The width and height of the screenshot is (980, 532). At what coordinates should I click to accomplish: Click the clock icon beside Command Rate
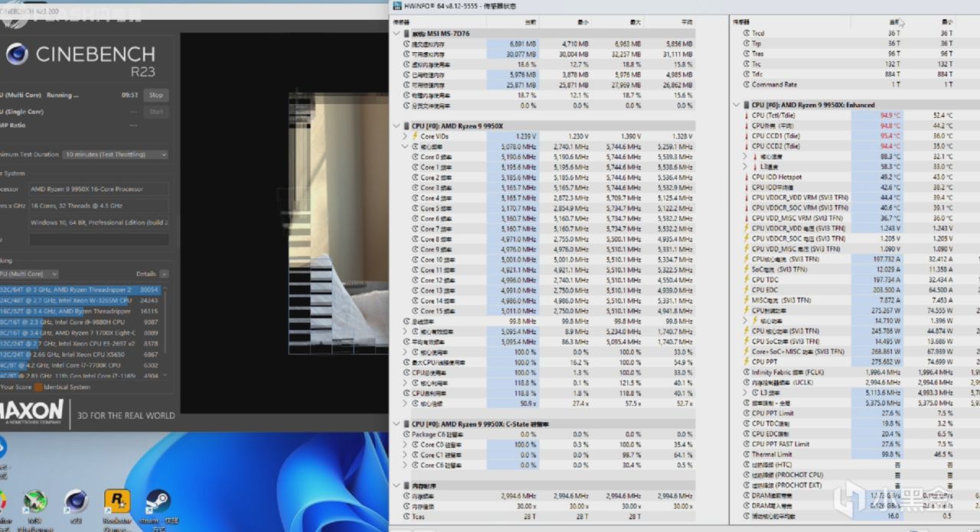[746, 84]
